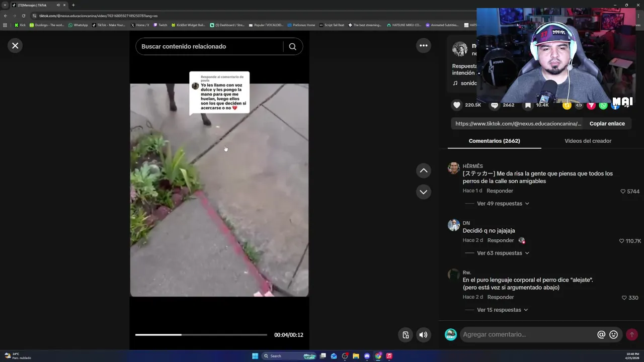Toggle video mute with speaker icon
Viewport: 644px width, 362px height.
424,335
